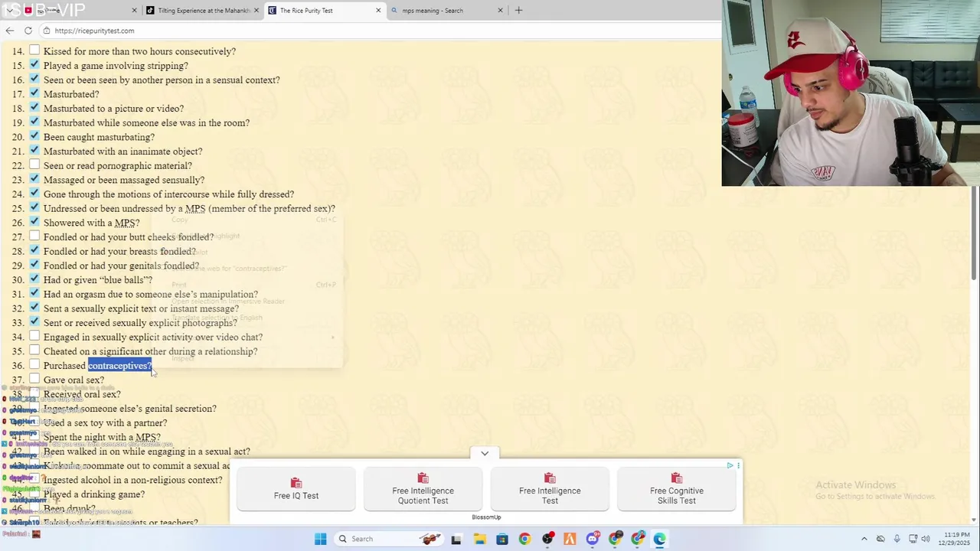
Task: Switch to the Tilting Experience TikTok tab
Action: pos(203,11)
